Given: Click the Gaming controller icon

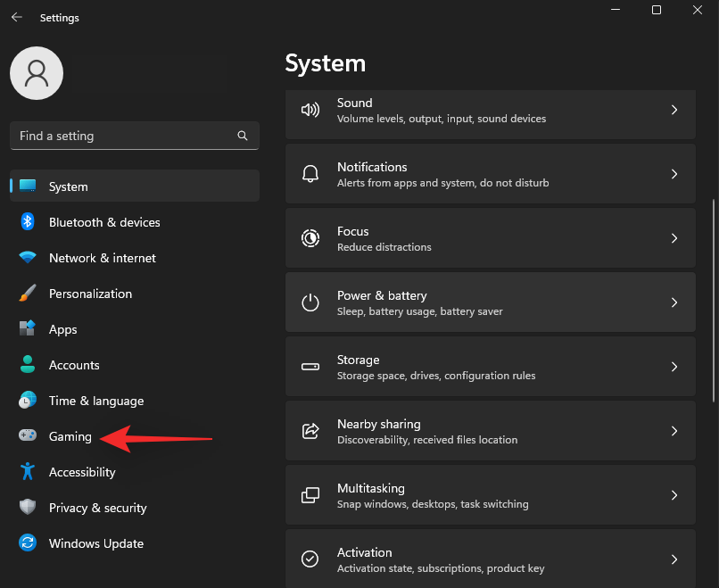Looking at the screenshot, I should (27, 436).
